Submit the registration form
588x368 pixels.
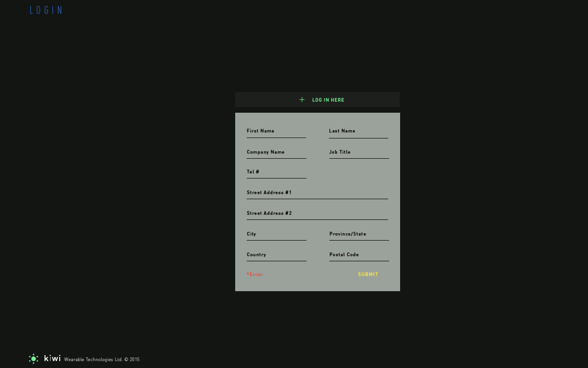click(x=368, y=275)
